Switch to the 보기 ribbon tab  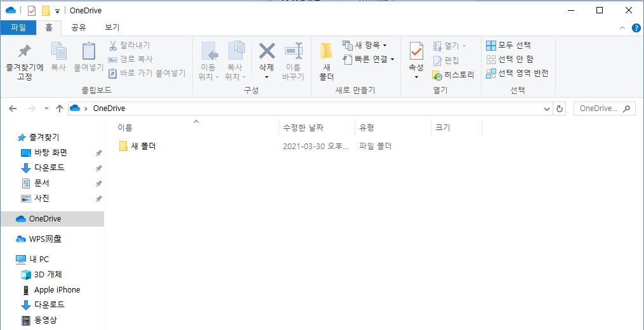112,27
